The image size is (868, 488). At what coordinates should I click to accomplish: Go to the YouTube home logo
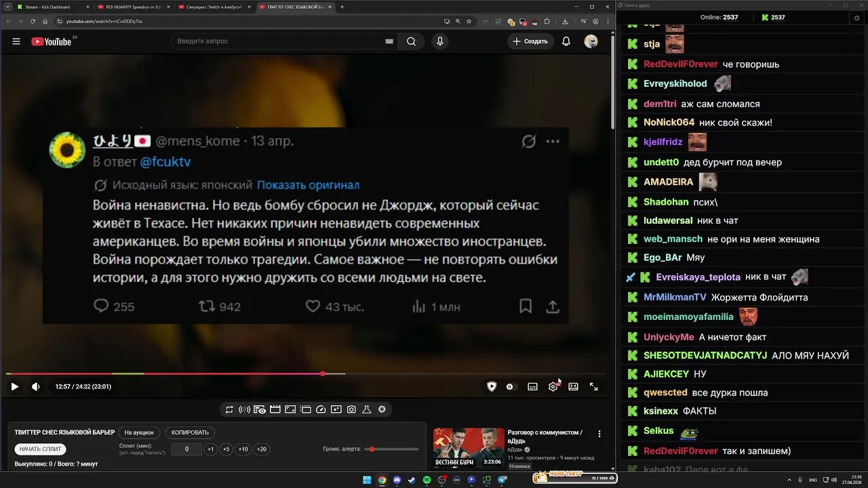point(52,41)
